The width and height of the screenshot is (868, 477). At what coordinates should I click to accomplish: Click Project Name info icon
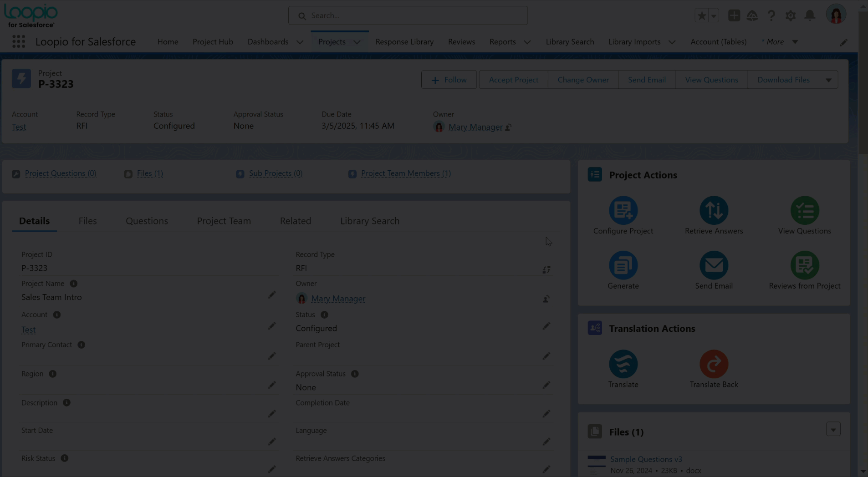(x=73, y=284)
